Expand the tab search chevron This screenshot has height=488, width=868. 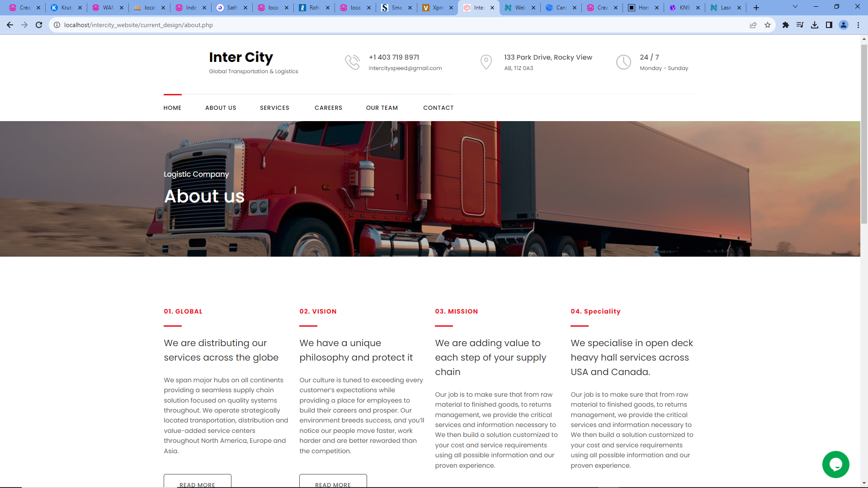[x=795, y=7]
